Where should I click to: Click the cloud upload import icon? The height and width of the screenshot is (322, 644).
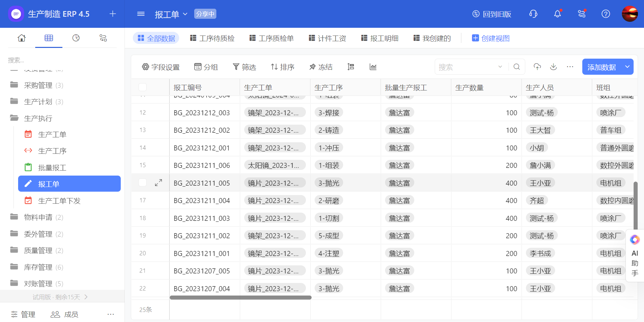[537, 67]
